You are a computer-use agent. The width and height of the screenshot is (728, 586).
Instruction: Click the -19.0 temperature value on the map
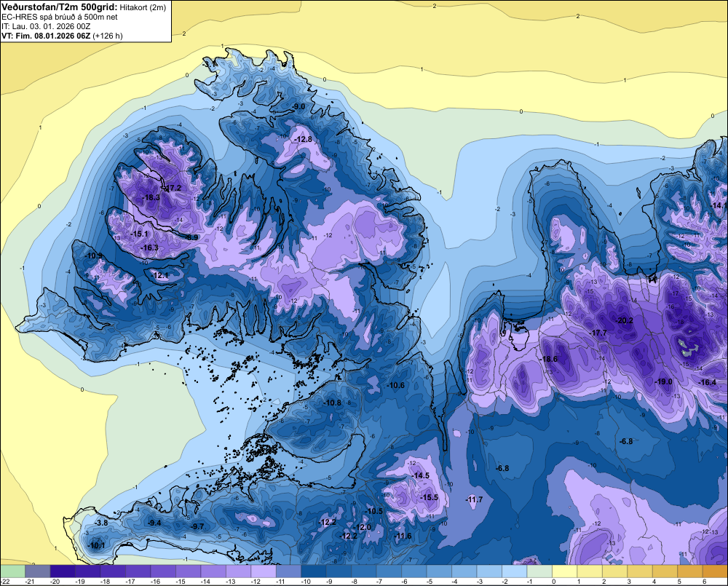click(663, 381)
